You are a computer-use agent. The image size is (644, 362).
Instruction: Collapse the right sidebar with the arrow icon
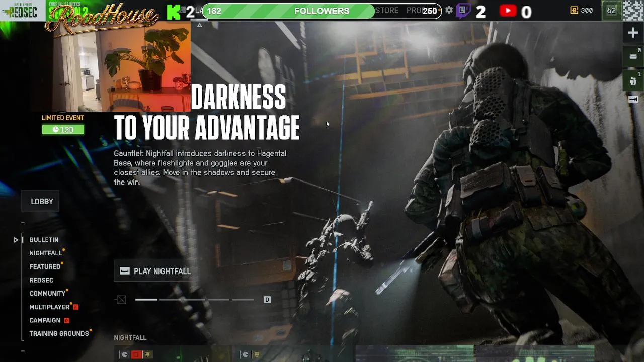[x=633, y=99]
